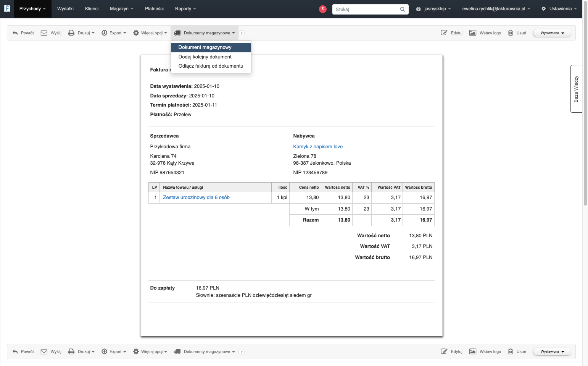
Task: Click the help question mark in bottom toolbar
Action: coord(242,352)
